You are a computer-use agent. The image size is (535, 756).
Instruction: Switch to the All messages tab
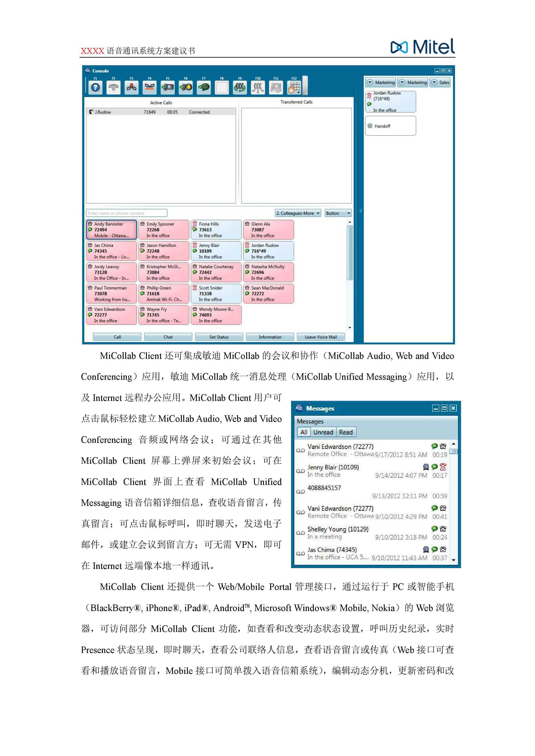304,432
